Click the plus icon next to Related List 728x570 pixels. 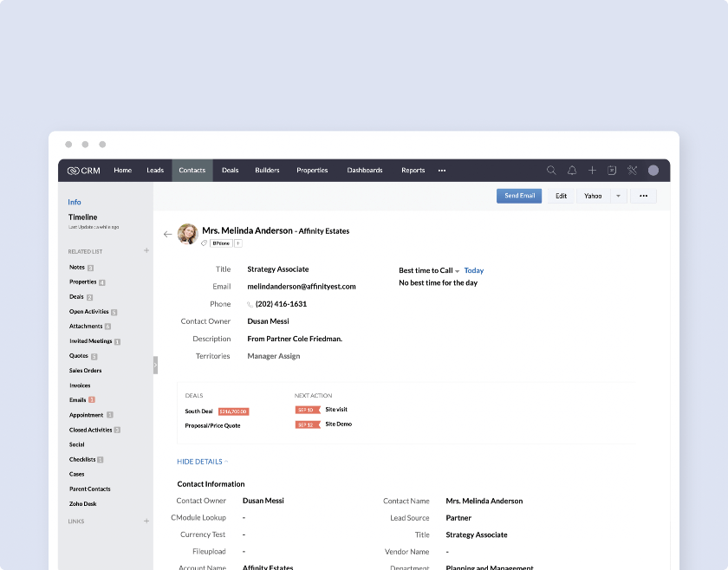click(x=146, y=251)
